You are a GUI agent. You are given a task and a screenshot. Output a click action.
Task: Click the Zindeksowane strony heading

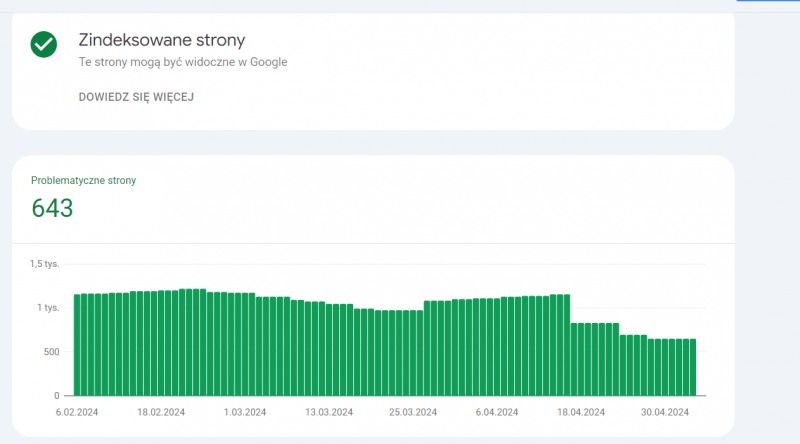[x=162, y=40]
